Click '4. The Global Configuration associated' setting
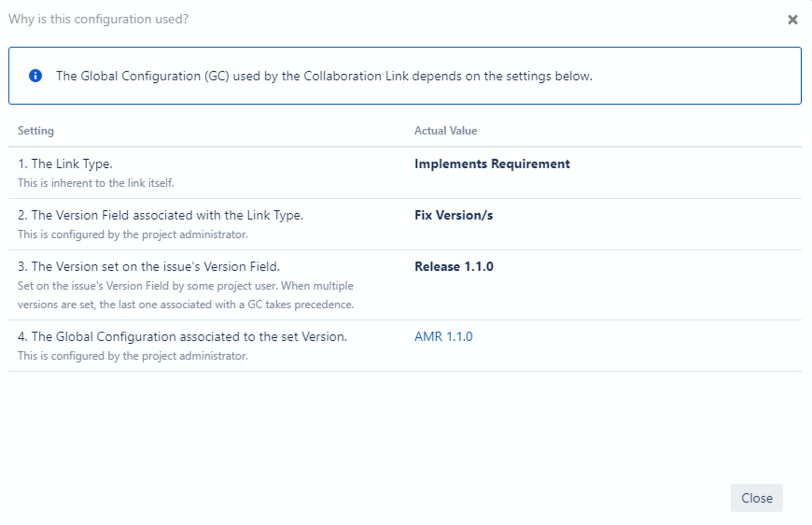Viewport: 812px width, 525px height. [182, 337]
